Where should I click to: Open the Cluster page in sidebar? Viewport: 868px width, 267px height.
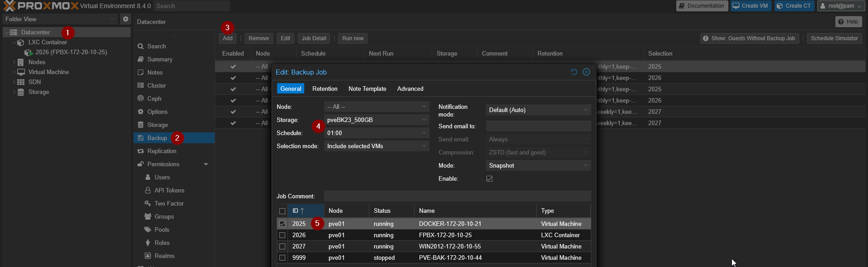156,85
